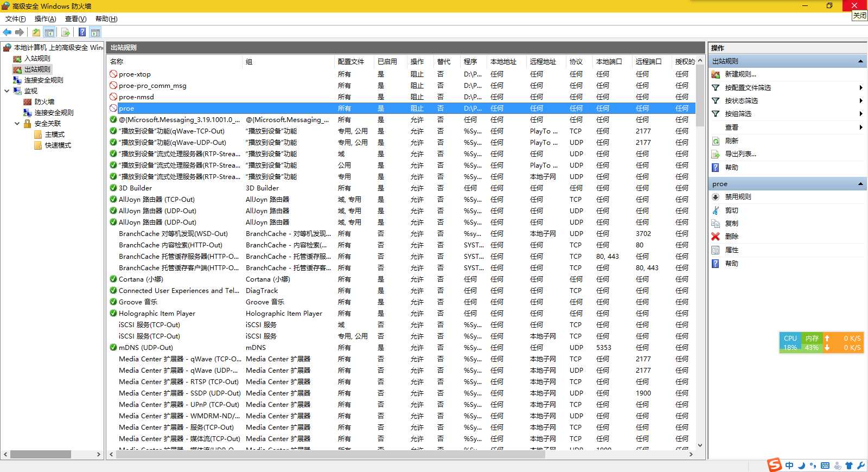Collapse the 出站规则 section in actions pane
The height and width of the screenshot is (472, 868).
coord(860,61)
